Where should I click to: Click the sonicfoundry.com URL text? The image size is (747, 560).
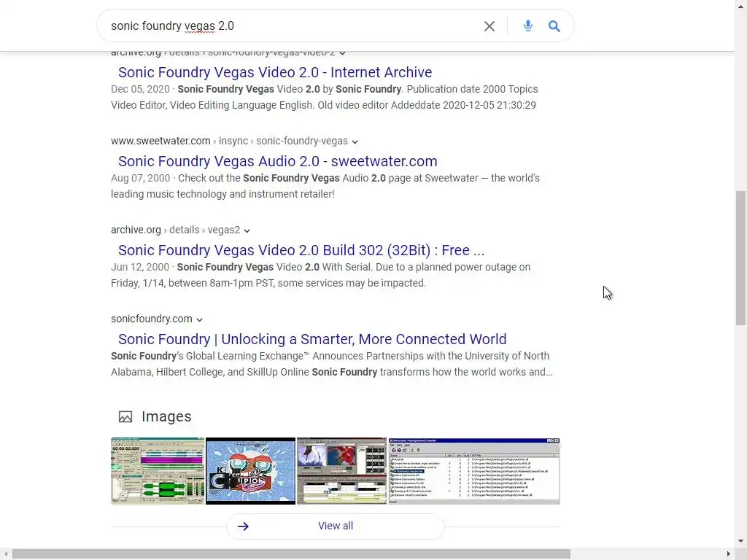click(x=152, y=319)
